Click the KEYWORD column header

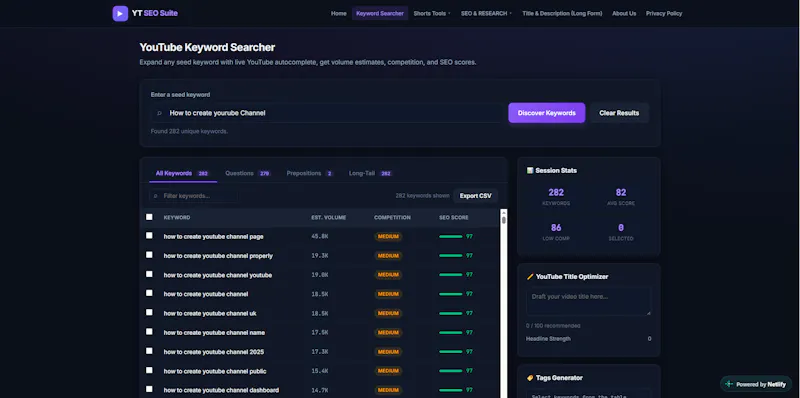(177, 217)
